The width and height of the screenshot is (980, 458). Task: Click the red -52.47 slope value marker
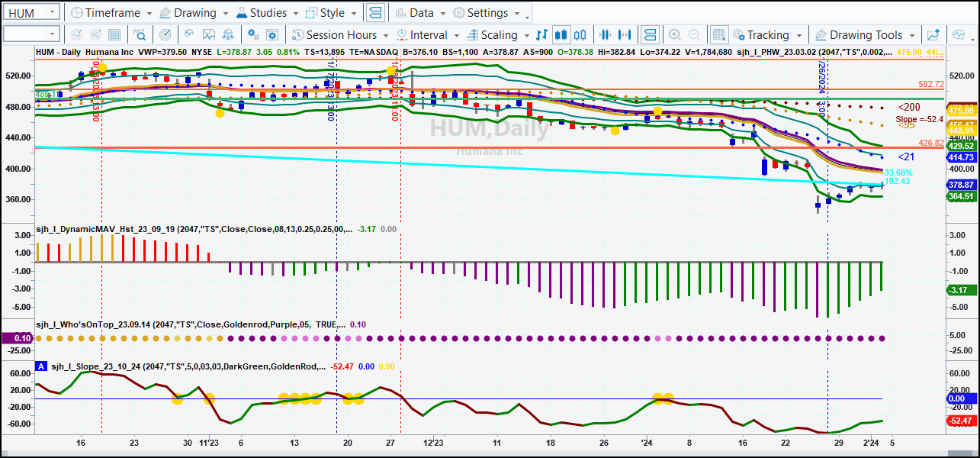961,421
